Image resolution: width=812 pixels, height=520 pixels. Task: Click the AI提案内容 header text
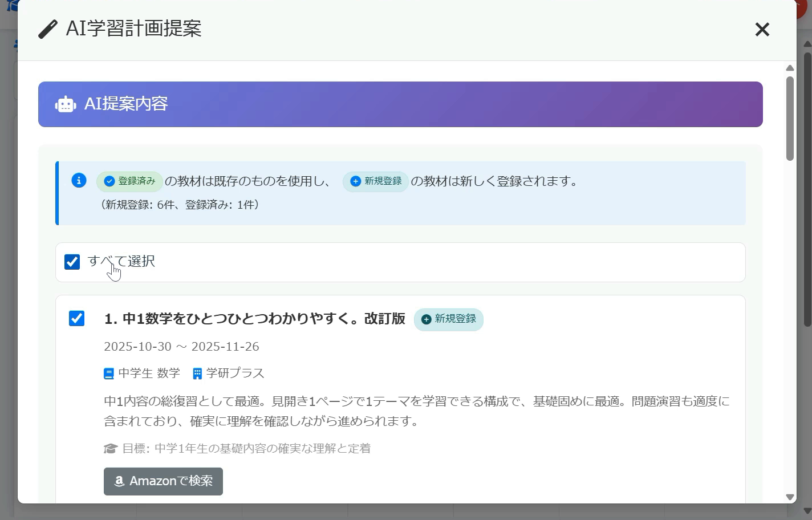(x=126, y=104)
